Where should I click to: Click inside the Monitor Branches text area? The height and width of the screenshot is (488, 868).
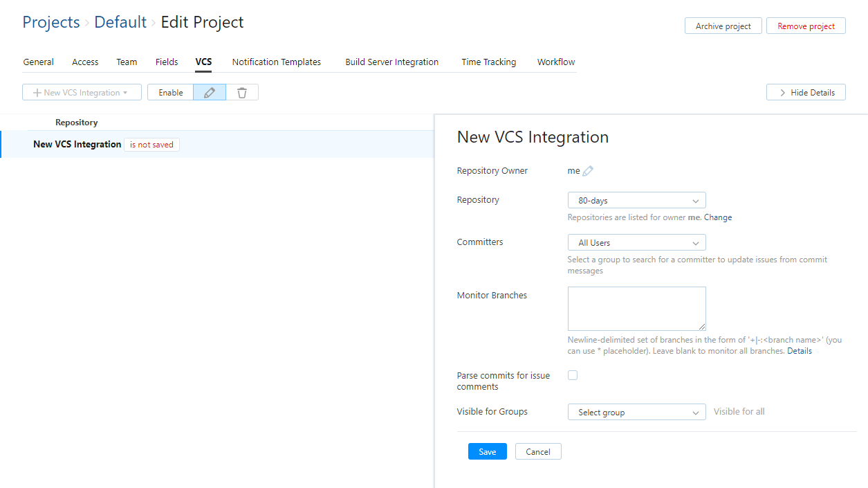pyautogui.click(x=636, y=309)
